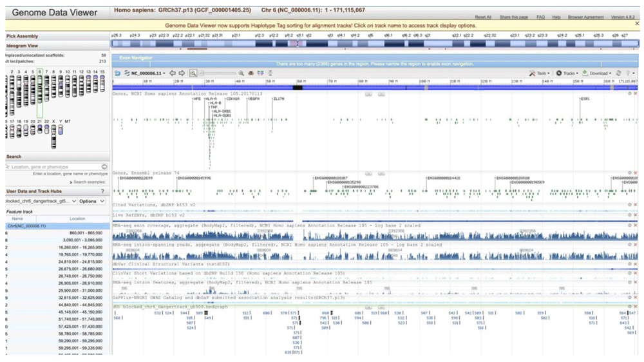Select chromosome MT in the ideogram view
Screen dimensions: 644x362
[x=67, y=122]
